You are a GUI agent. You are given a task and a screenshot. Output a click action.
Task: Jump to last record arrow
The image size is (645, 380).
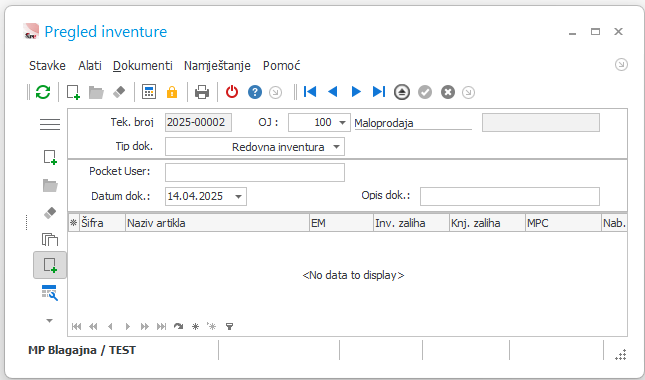point(379,92)
